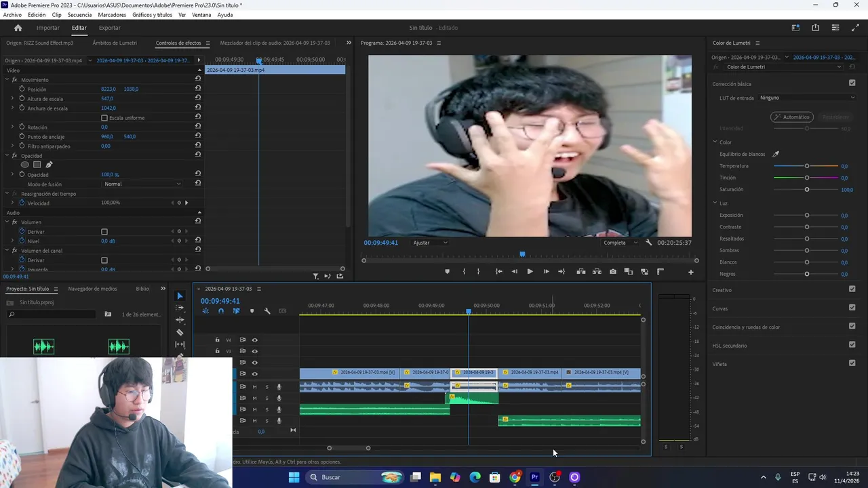Select rectangle mask tool under Opacidad
This screenshot has height=488, width=868.
pos(37,165)
